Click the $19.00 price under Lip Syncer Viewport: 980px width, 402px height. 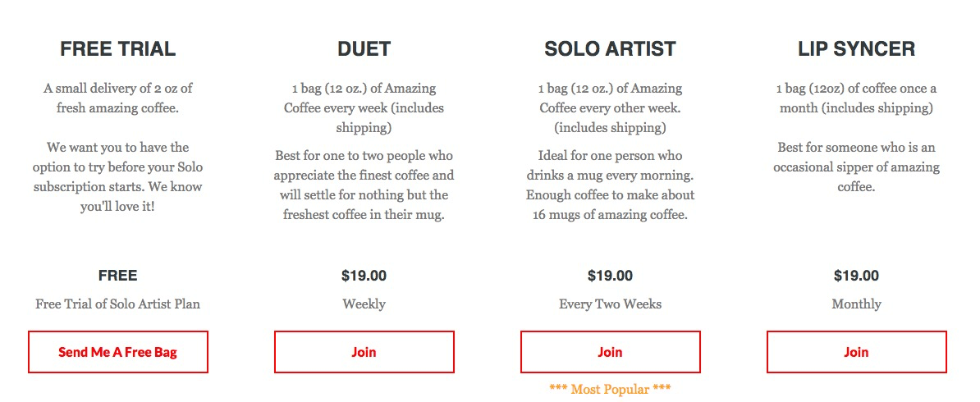click(x=856, y=276)
